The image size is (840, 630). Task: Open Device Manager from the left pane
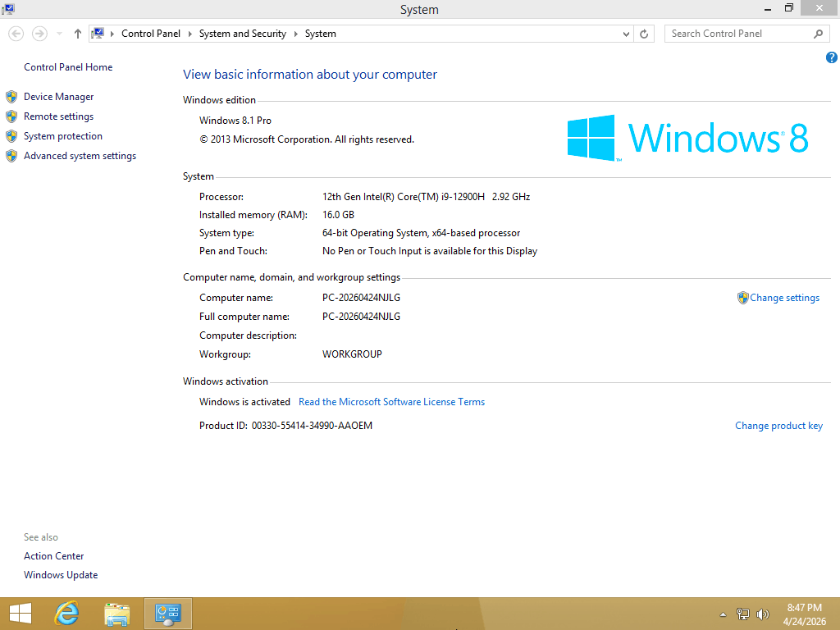58,97
